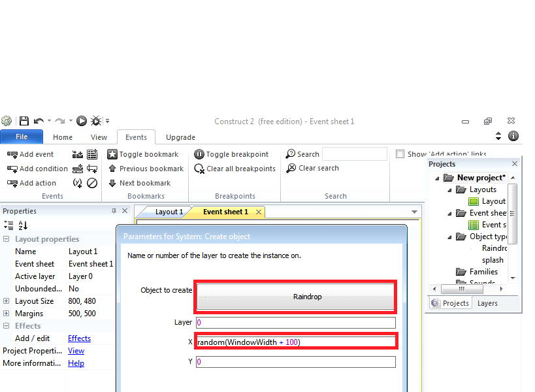Sort properties alphabetically A-Z icon
The height and width of the screenshot is (392, 535).
click(x=23, y=225)
